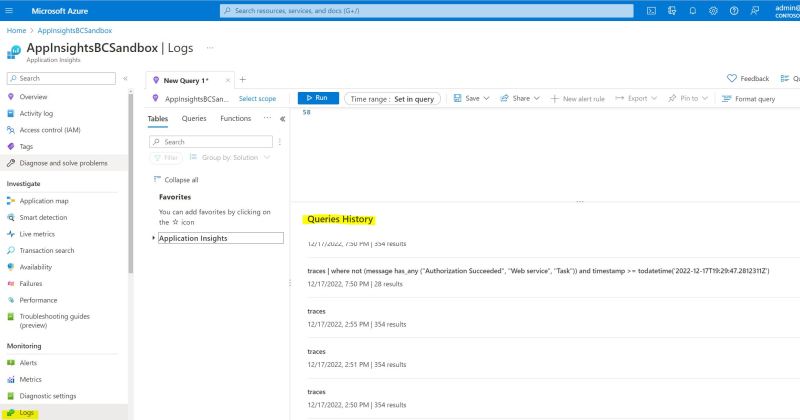Close the New Query 1 tab
The width and height of the screenshot is (800, 420).
tap(228, 81)
